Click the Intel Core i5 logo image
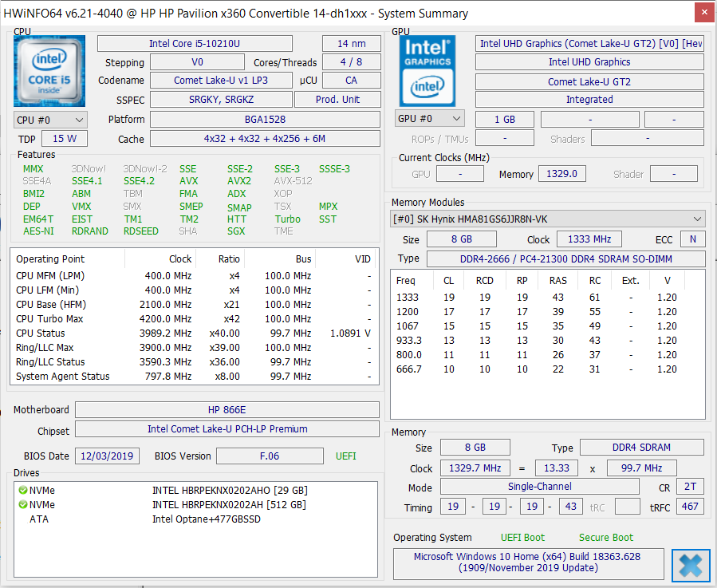Viewport: 717px width, 588px height. point(49,71)
